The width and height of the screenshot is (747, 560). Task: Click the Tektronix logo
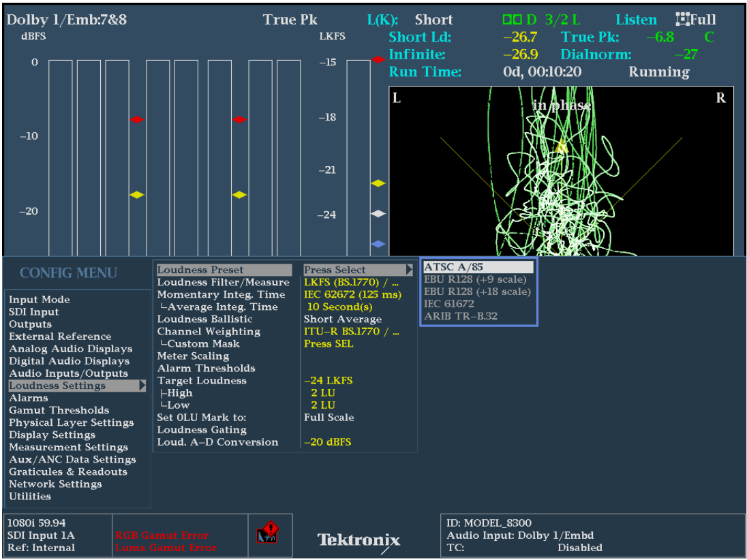[359, 540]
